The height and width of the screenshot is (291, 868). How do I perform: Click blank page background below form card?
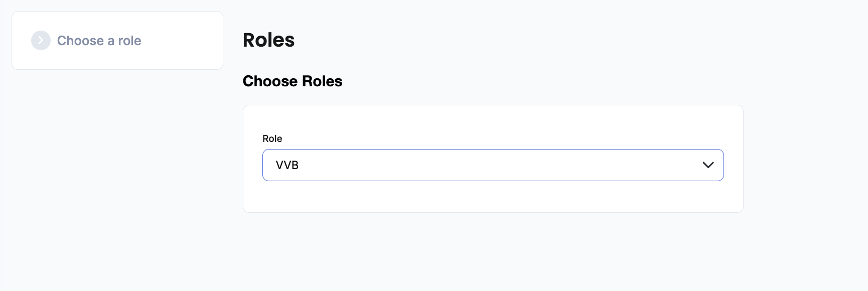(x=493, y=251)
